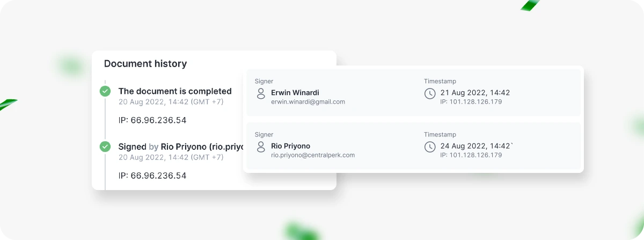The width and height of the screenshot is (644, 240).
Task: Open erwin.winardi@gmail.com email address
Action: point(308,101)
